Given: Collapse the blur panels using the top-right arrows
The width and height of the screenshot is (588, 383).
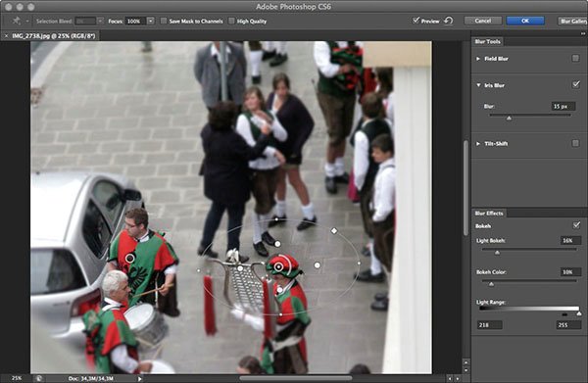Looking at the screenshot, I should click(583, 33).
